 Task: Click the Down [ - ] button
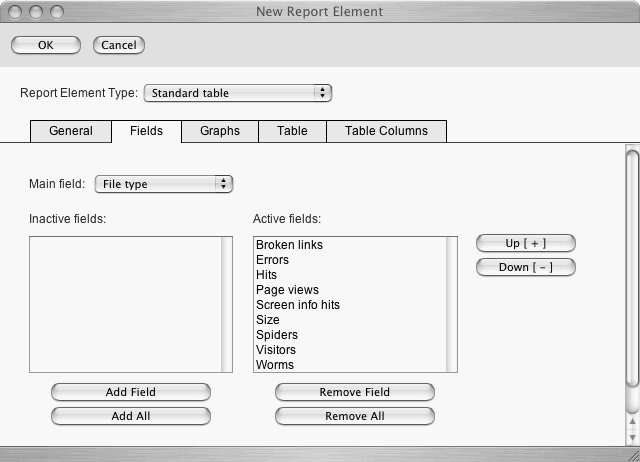coord(526,267)
